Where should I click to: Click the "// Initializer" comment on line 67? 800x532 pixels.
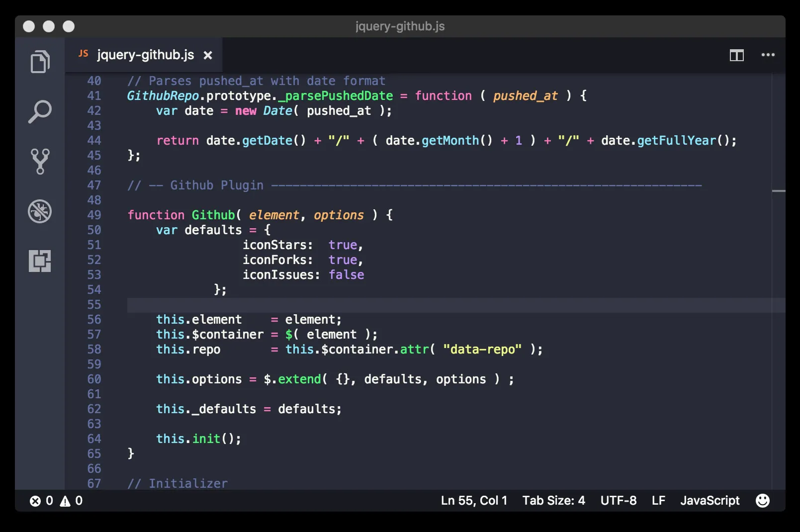coord(178,483)
